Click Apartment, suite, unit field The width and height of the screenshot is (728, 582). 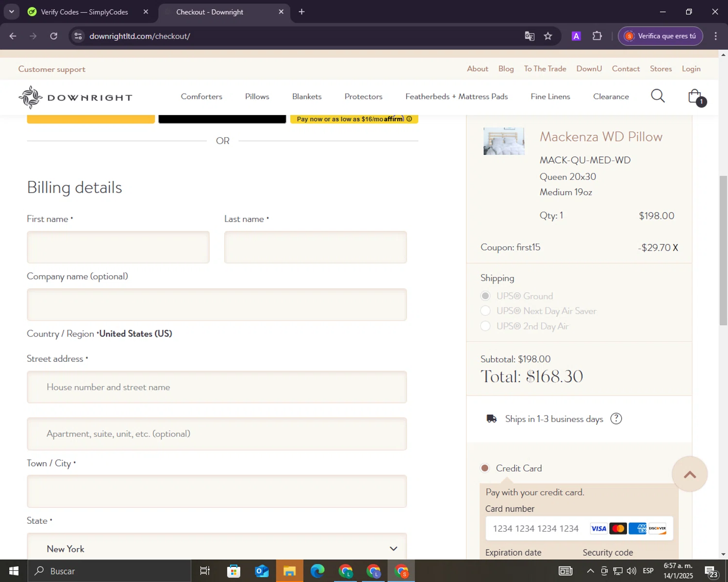[216, 434]
